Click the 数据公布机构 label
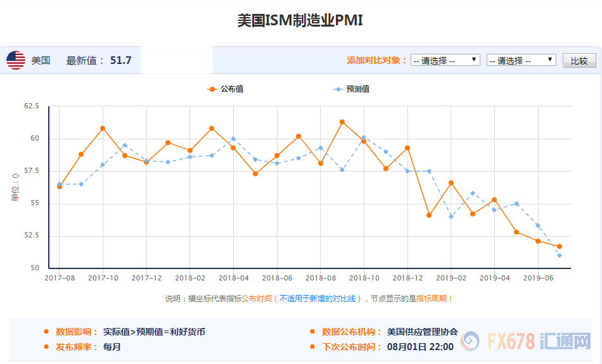The width and height of the screenshot is (602, 364). pyautogui.click(x=352, y=332)
